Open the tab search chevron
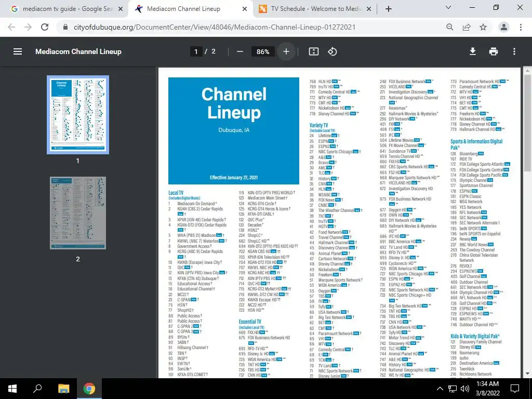The width and height of the screenshot is (532, 399). coord(448,7)
